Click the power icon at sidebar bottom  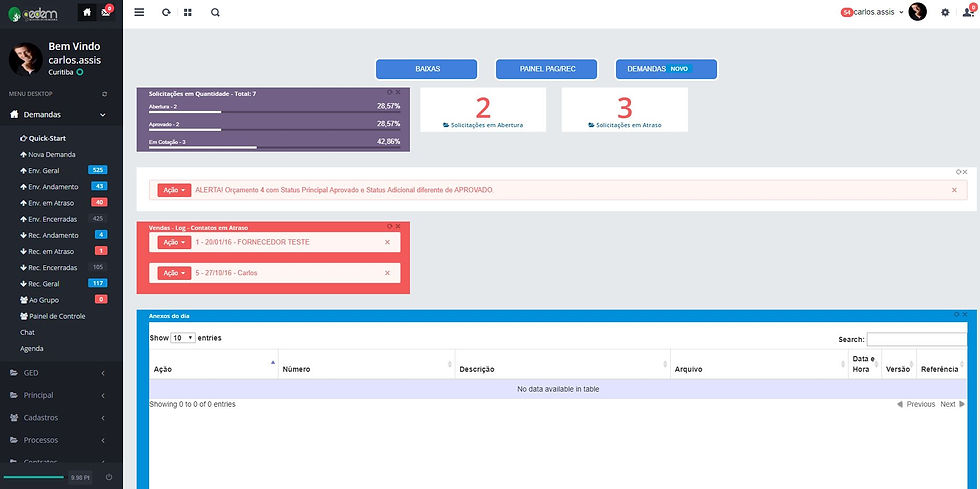click(x=109, y=477)
